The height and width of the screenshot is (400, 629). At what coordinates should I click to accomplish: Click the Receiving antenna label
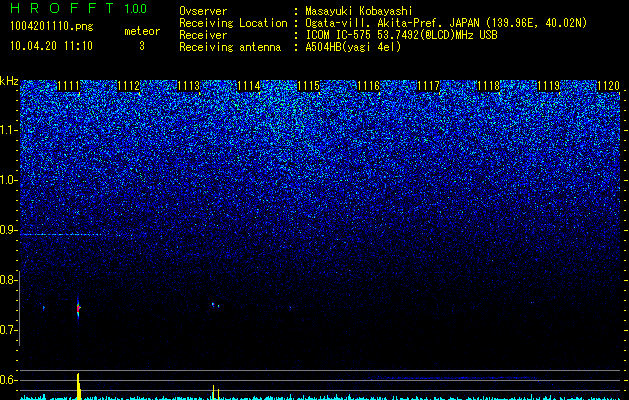[x=230, y=47]
